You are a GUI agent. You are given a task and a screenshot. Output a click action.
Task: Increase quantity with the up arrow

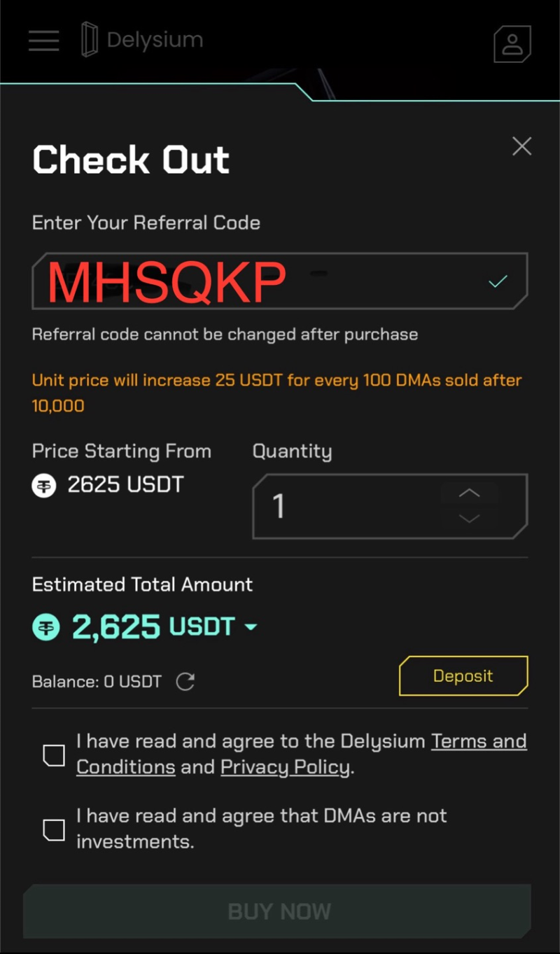pyautogui.click(x=469, y=493)
